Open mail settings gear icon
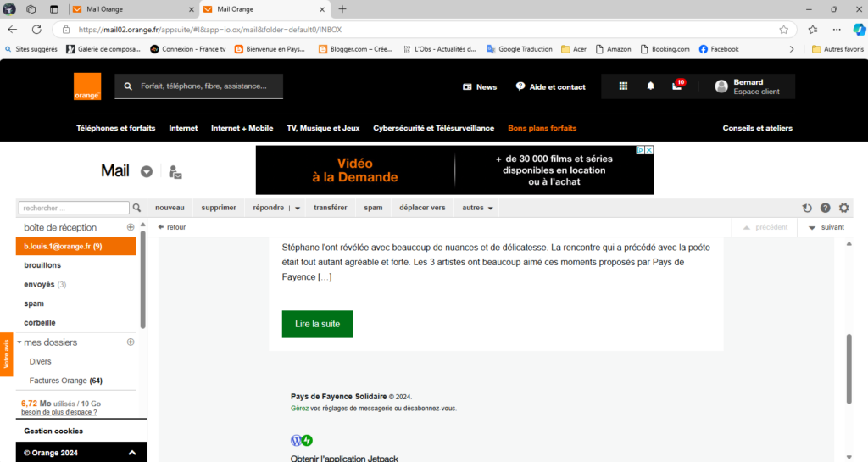Screen dimensions: 868x462 843,208
